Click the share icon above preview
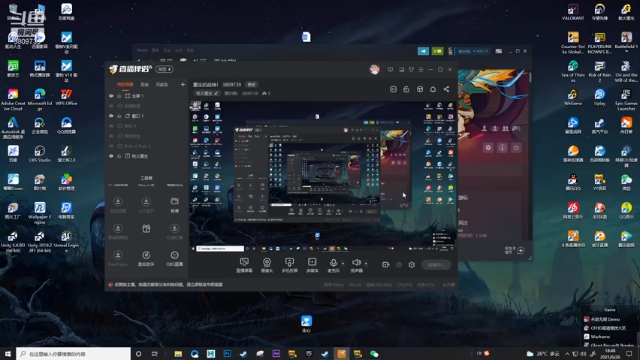This screenshot has height=360, width=640. [x=446, y=89]
